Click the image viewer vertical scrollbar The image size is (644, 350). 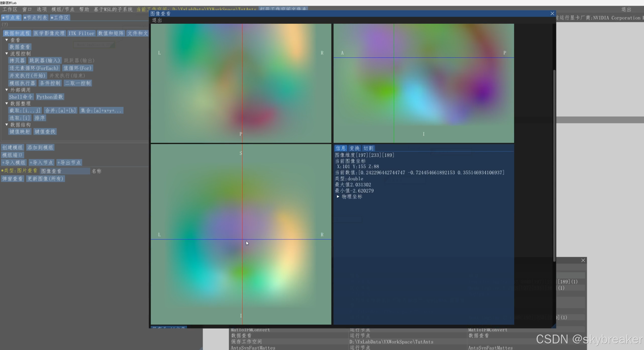(554, 164)
